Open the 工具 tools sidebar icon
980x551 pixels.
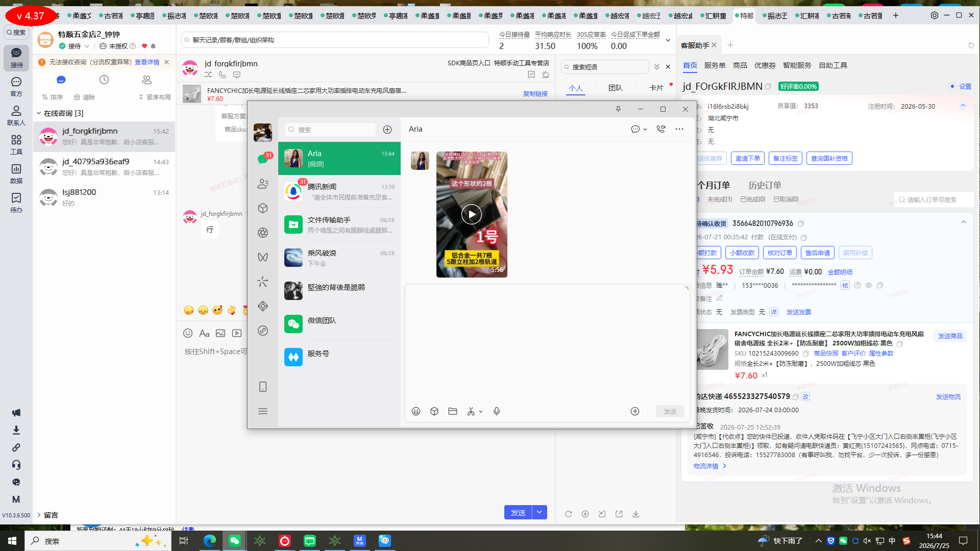pyautogui.click(x=16, y=145)
